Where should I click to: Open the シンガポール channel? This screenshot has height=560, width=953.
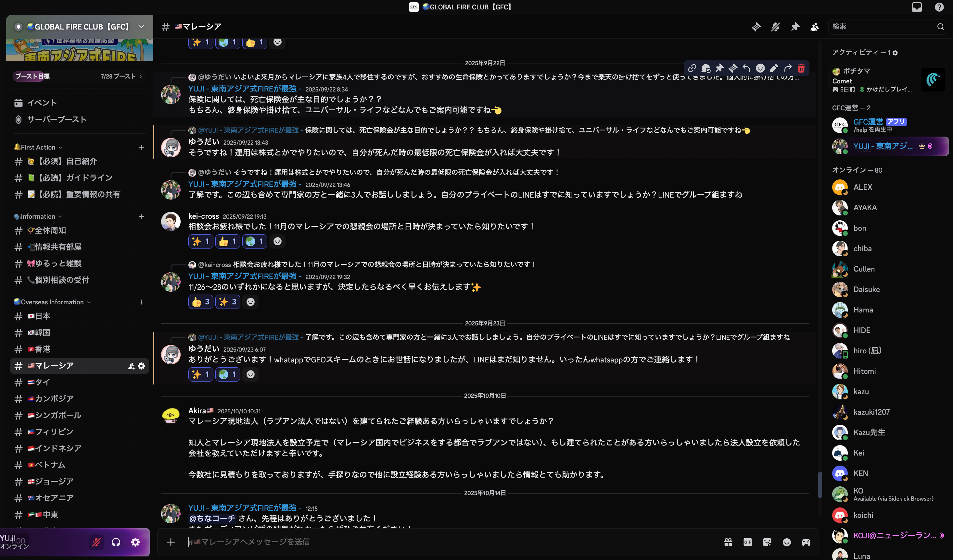pos(79,415)
